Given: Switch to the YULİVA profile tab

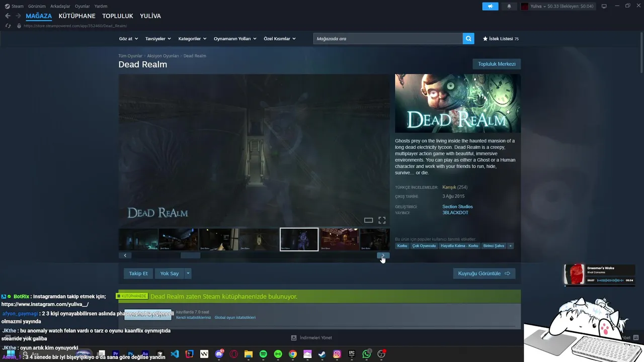Looking at the screenshot, I should (150, 16).
